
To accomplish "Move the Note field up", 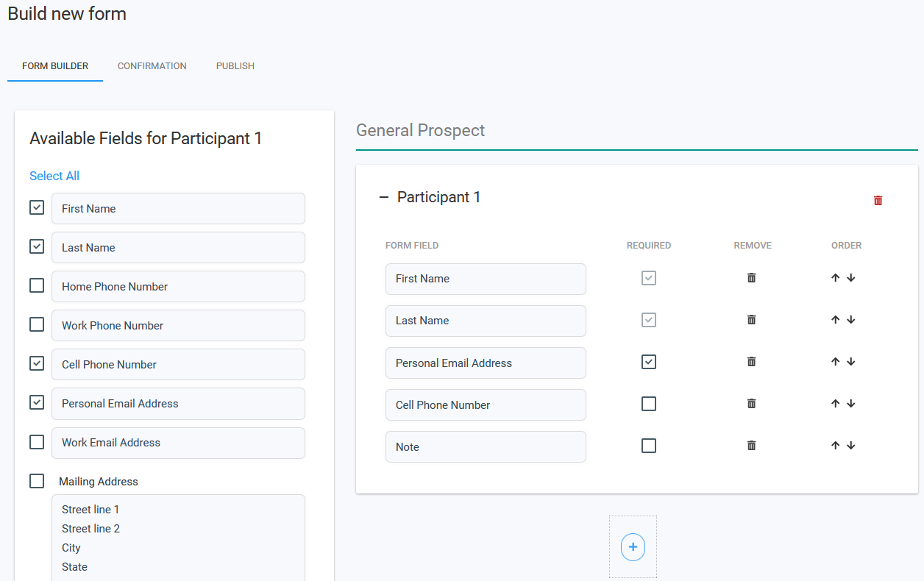I will (x=835, y=445).
